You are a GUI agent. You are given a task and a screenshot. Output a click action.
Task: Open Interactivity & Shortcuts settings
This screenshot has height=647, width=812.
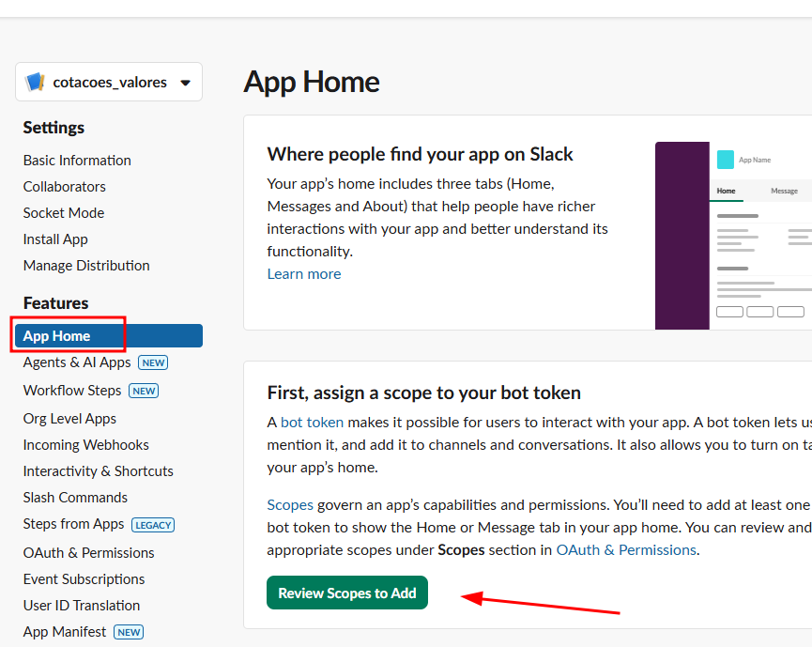(x=99, y=471)
